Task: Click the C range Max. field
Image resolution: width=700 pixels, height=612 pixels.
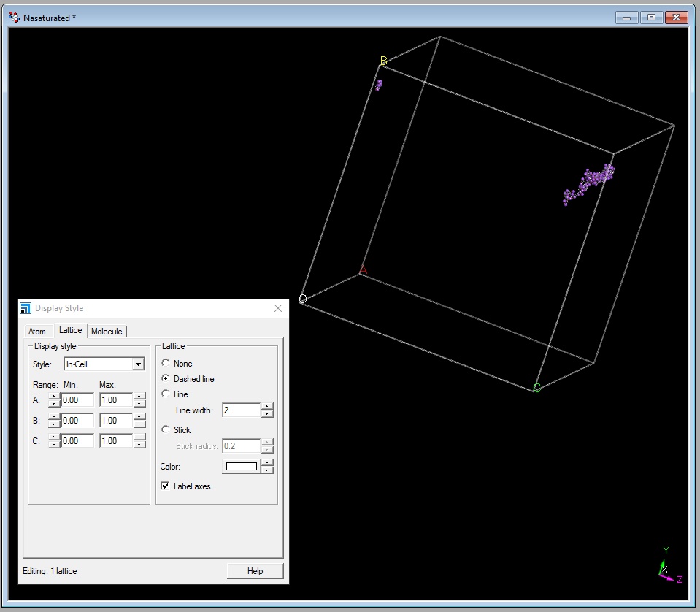Action: click(116, 441)
